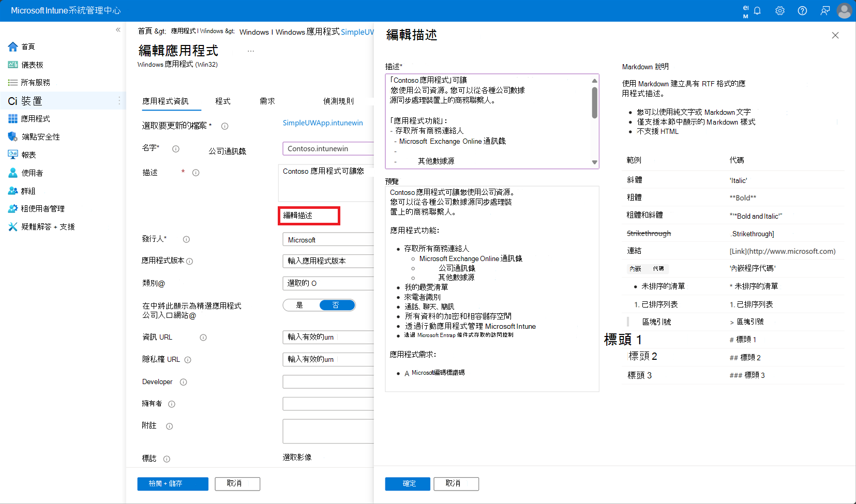Show info icon for 擁有者
Viewport: 856px width, 504px height.
[172, 404]
